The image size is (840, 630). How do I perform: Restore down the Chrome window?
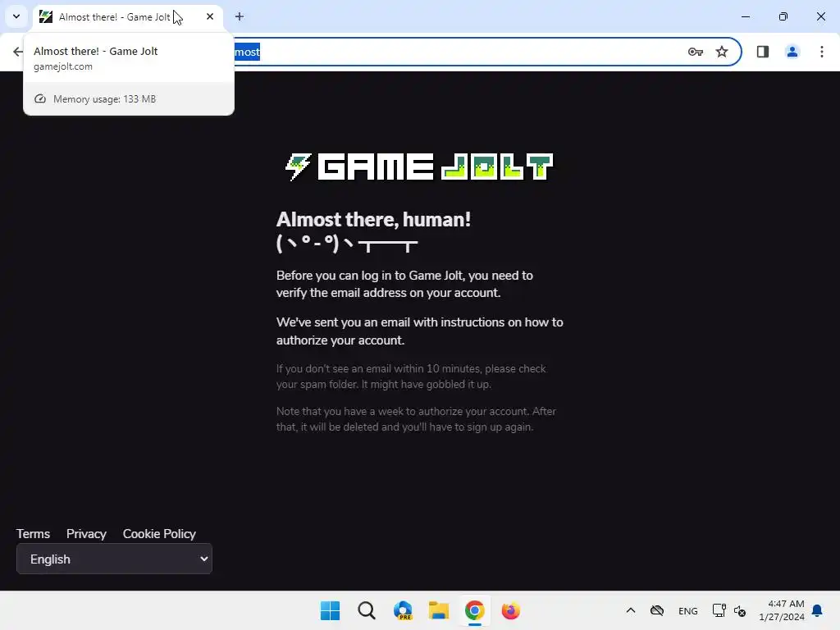coord(783,16)
